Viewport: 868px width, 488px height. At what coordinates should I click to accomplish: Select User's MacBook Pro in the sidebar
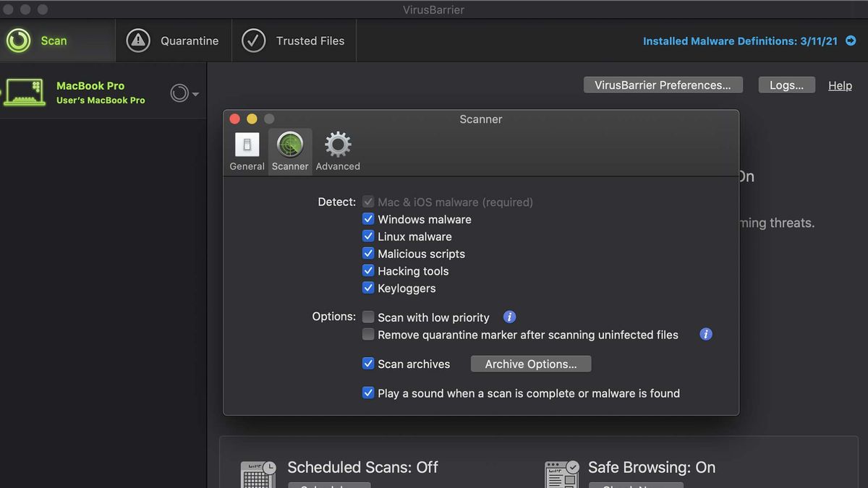(98, 100)
